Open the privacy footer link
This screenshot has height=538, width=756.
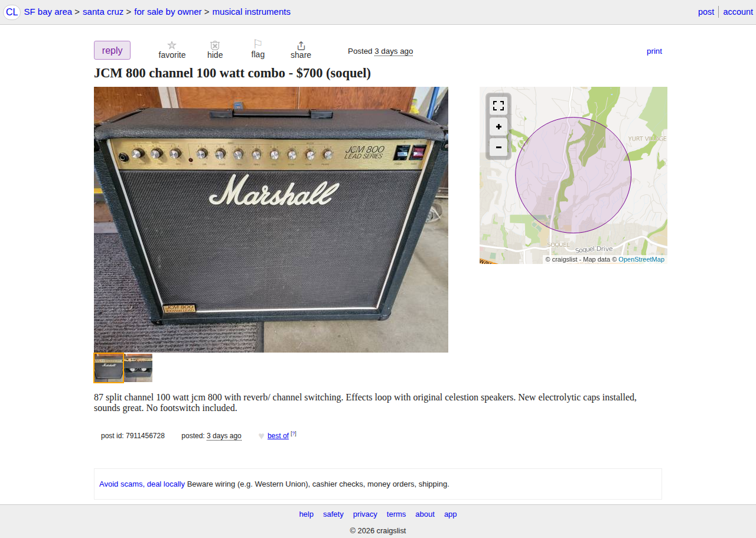(x=365, y=514)
